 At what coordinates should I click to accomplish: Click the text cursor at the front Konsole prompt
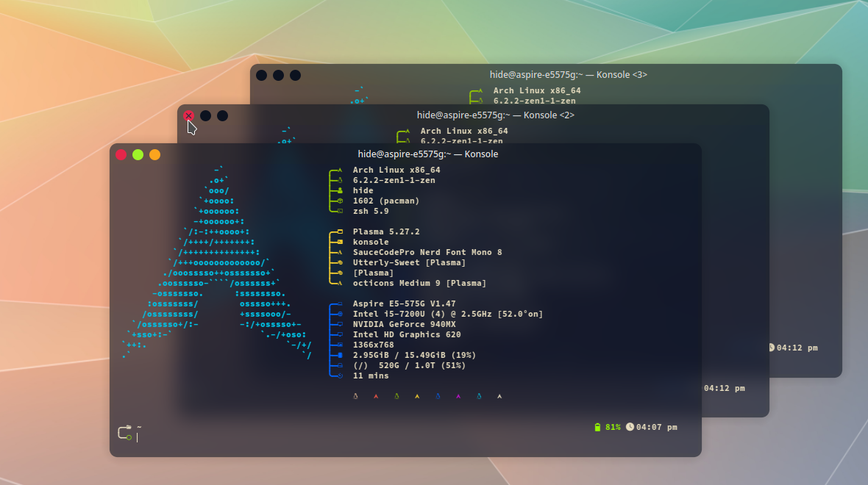[x=138, y=437]
